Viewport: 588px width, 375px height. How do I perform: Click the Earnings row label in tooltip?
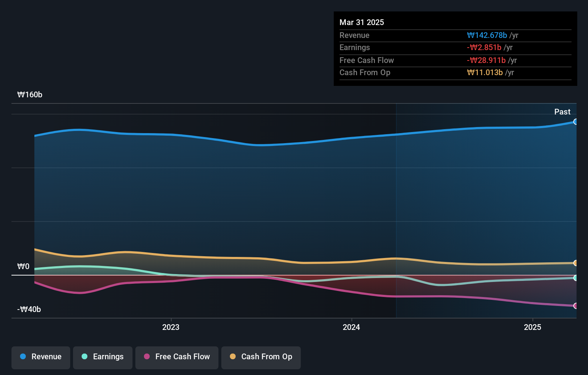[x=355, y=47]
